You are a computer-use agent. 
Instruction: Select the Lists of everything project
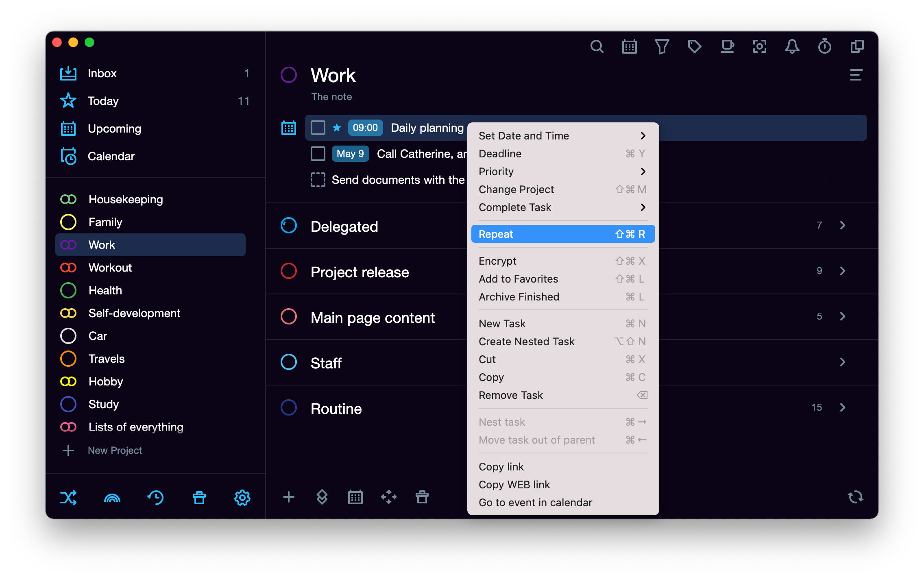[150, 427]
